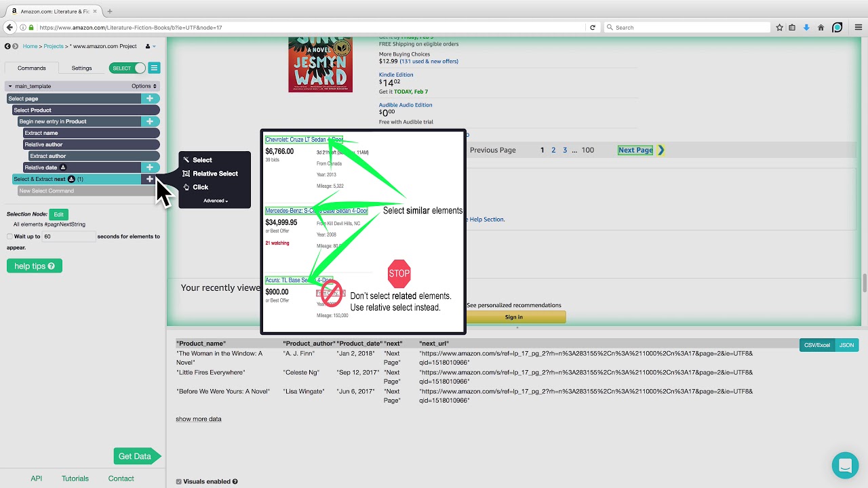Click the URL address bar

(x=312, y=28)
